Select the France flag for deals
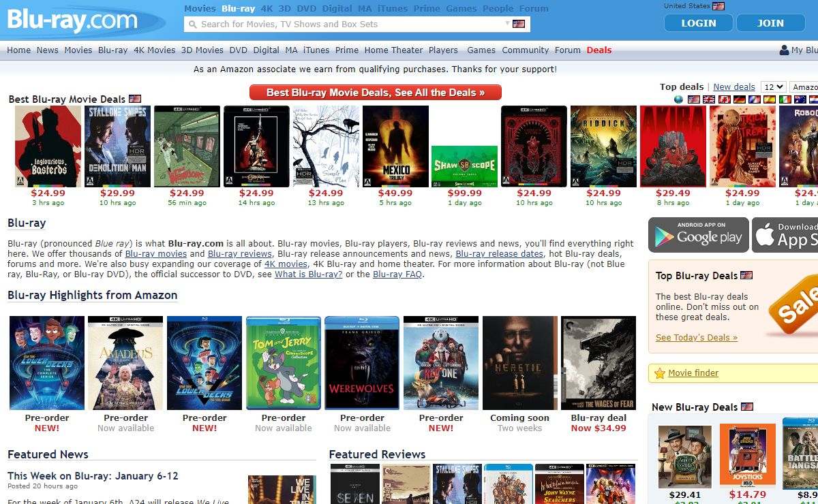 coord(755,99)
